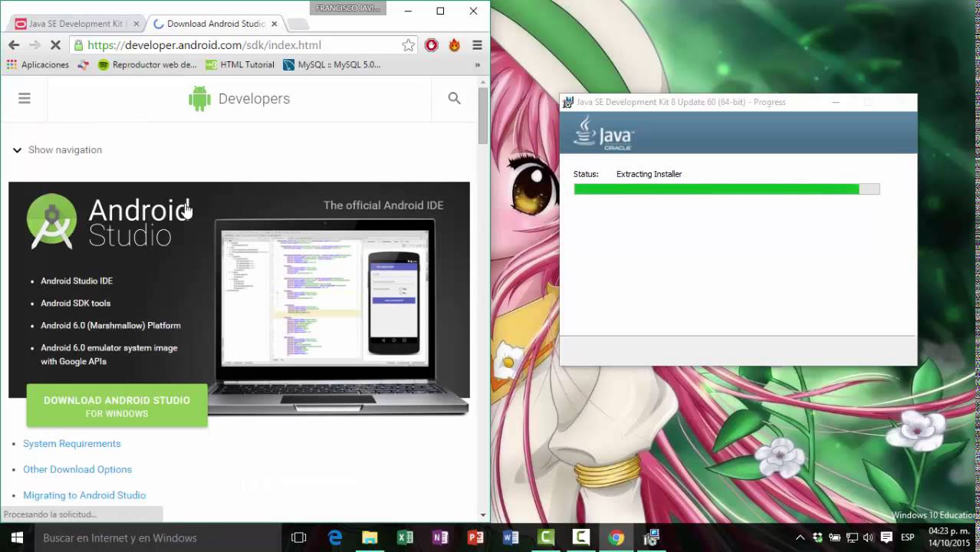
Task: Open the Reproductor web de... bookmark
Action: (x=147, y=65)
